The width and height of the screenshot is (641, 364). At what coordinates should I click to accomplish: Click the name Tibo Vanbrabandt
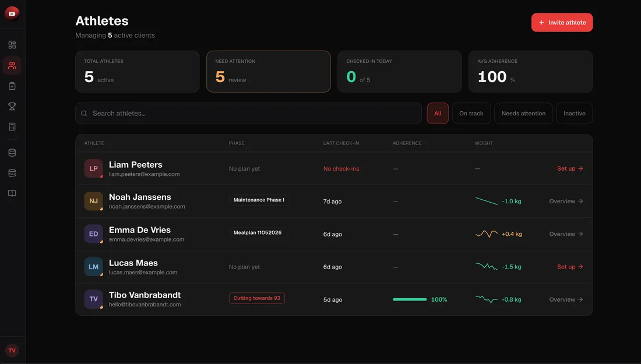145,295
